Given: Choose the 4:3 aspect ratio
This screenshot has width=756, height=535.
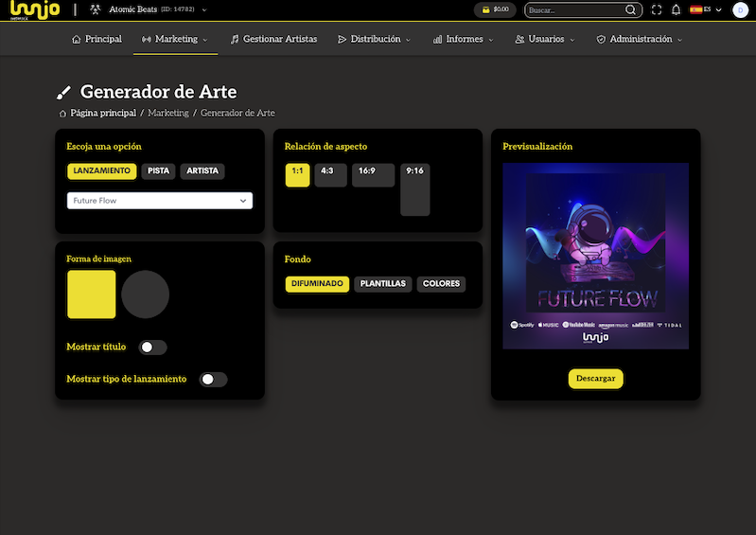Looking at the screenshot, I should (331, 175).
